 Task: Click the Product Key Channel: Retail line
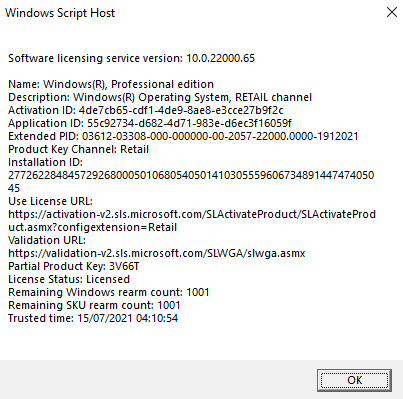coord(78,149)
